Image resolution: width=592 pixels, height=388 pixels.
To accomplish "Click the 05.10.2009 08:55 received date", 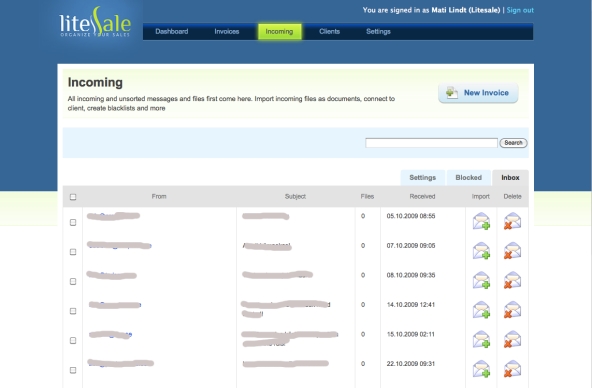I will coord(411,216).
